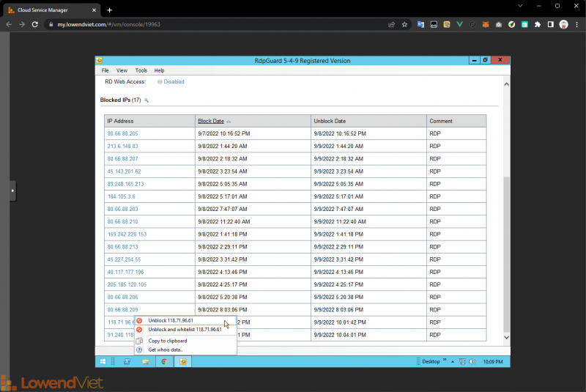586x392 pixels.
Task: Open blocked IP link 80.66.88.203
Action: click(x=122, y=210)
